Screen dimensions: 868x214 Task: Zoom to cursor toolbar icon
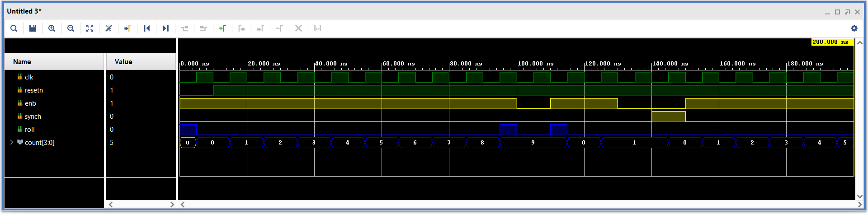pyautogui.click(x=109, y=28)
